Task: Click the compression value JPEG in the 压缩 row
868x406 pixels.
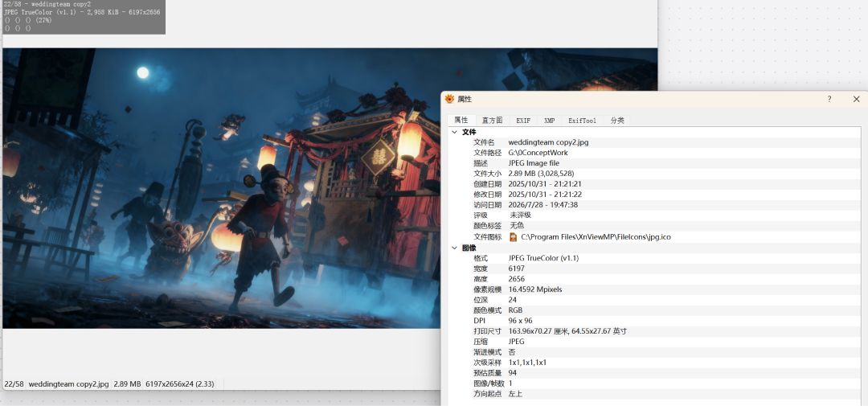Action: [517, 342]
